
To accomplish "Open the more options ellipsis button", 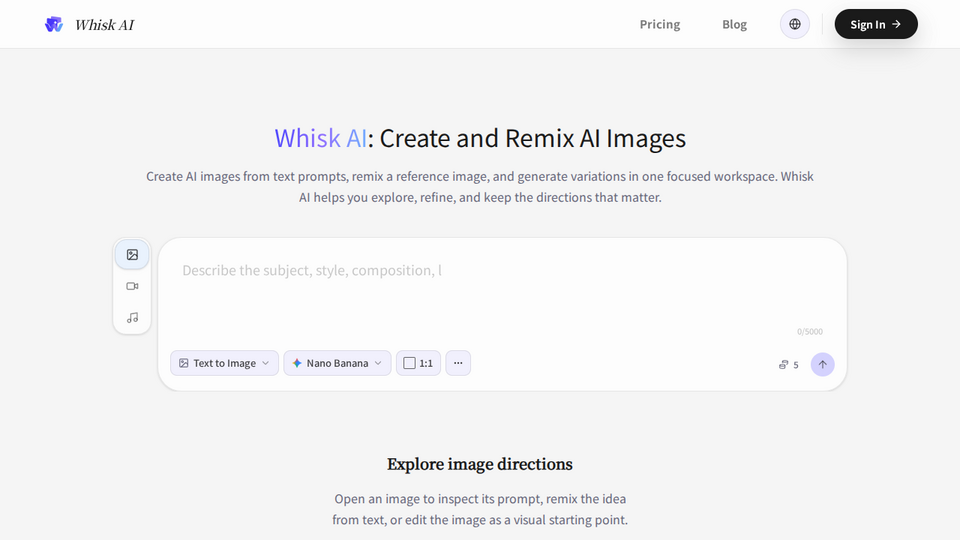I will pyautogui.click(x=458, y=363).
